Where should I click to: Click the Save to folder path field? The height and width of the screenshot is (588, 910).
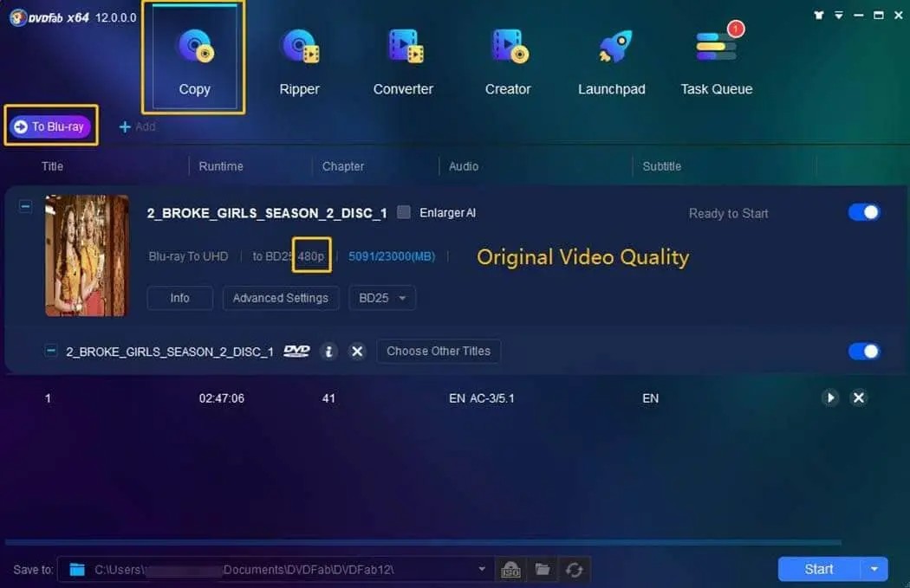coord(276,570)
